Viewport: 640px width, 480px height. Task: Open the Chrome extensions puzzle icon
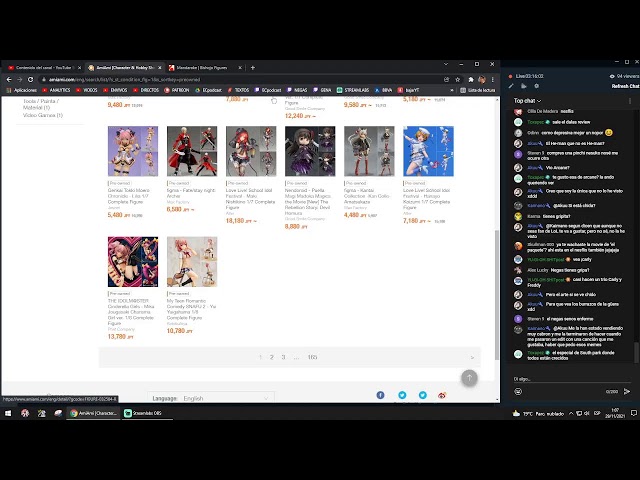[471, 80]
